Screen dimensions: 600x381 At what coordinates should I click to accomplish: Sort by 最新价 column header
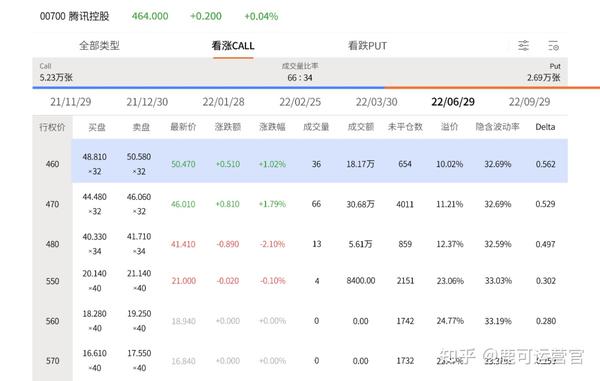183,127
